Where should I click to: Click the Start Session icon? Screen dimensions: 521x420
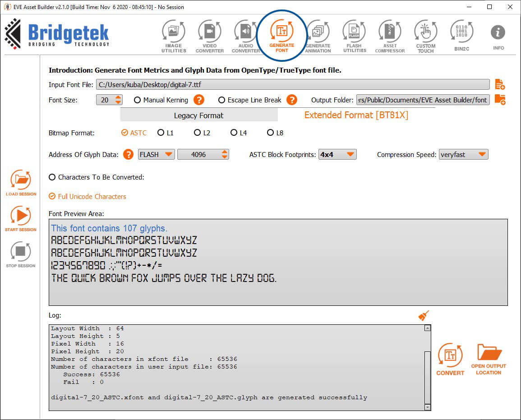[x=21, y=219]
